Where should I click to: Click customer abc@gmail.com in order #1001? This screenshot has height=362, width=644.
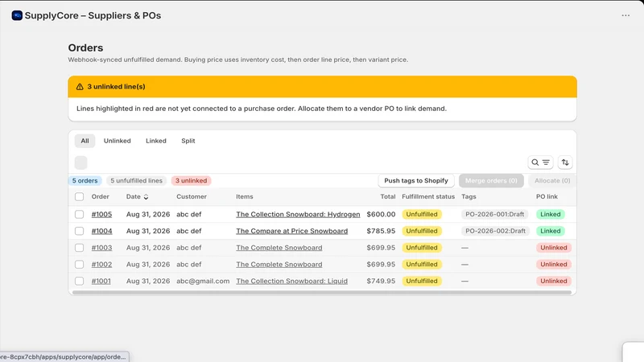203,281
